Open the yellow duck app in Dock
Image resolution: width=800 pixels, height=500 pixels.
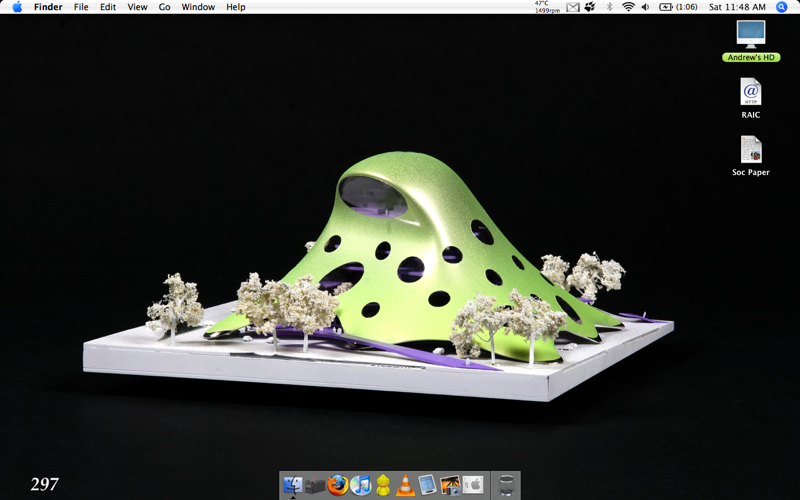click(x=383, y=485)
